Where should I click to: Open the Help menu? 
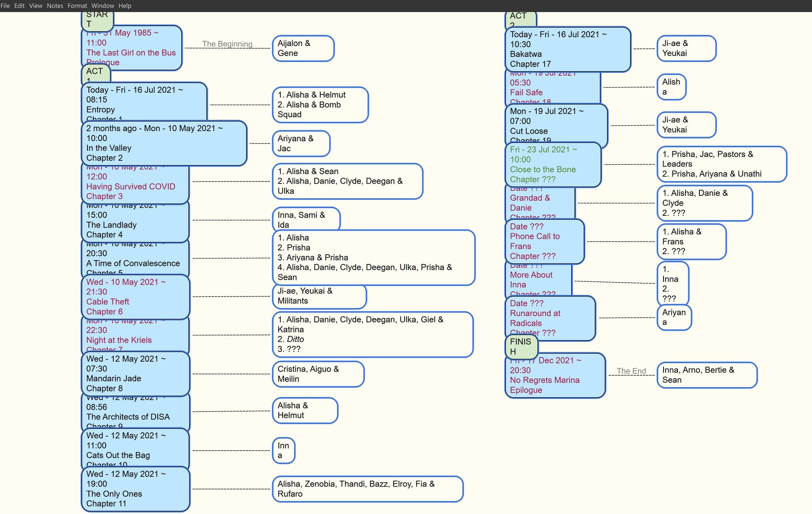point(125,5)
